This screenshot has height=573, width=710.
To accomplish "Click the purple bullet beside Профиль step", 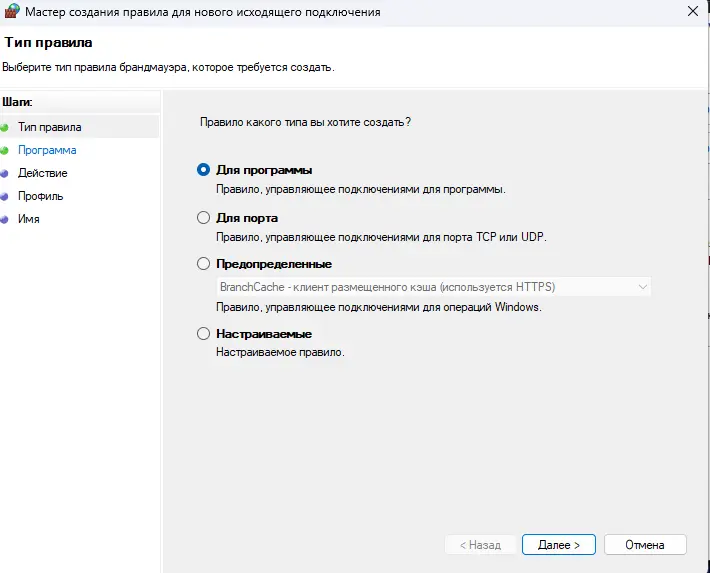I will (4, 196).
